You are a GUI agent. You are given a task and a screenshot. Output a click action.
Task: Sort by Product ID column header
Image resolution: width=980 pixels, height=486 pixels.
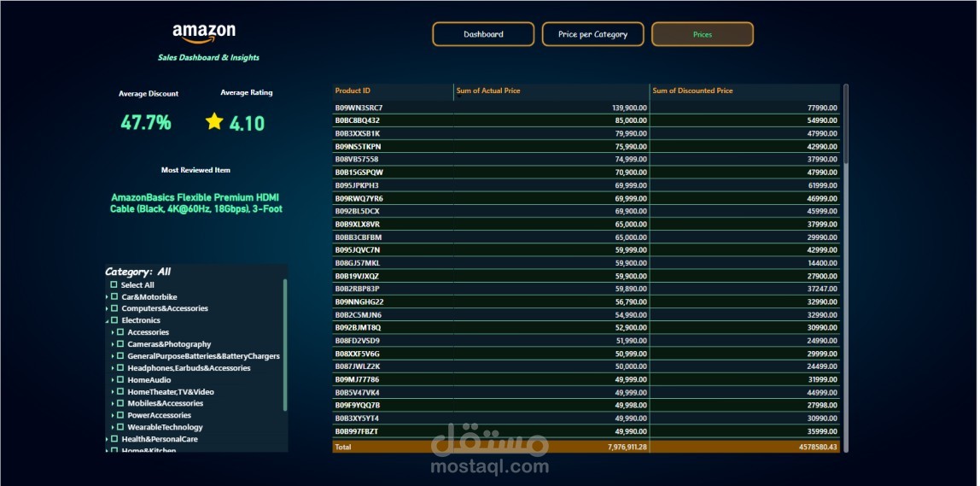353,91
